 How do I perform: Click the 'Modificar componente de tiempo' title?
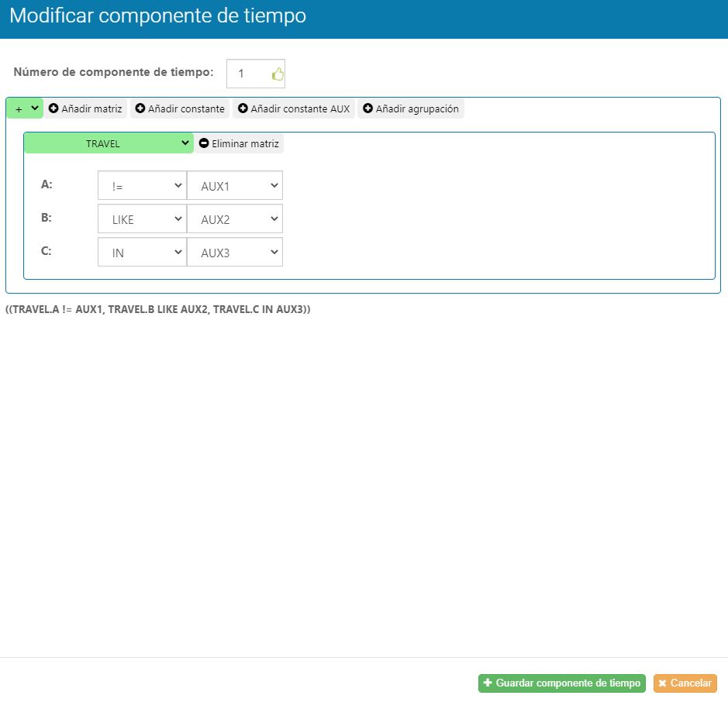pos(157,16)
